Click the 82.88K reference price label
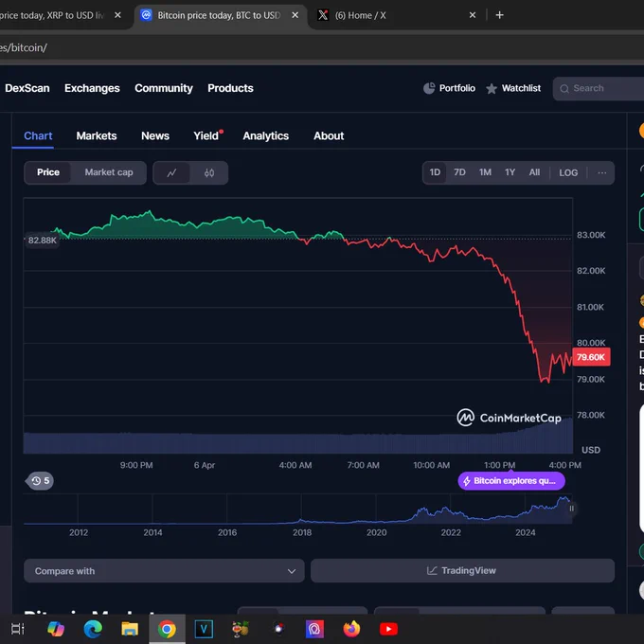 [42, 241]
